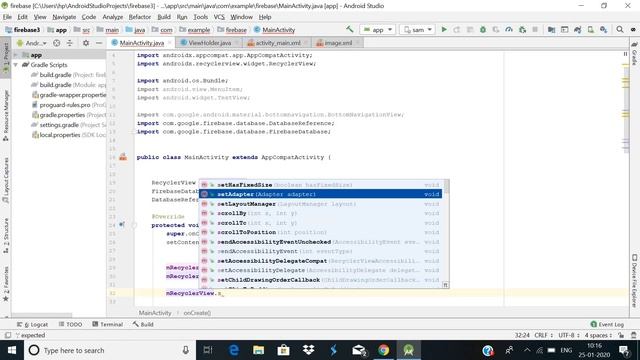Open the Logcat tool window
This screenshot has width=640, height=360.
coord(33,324)
